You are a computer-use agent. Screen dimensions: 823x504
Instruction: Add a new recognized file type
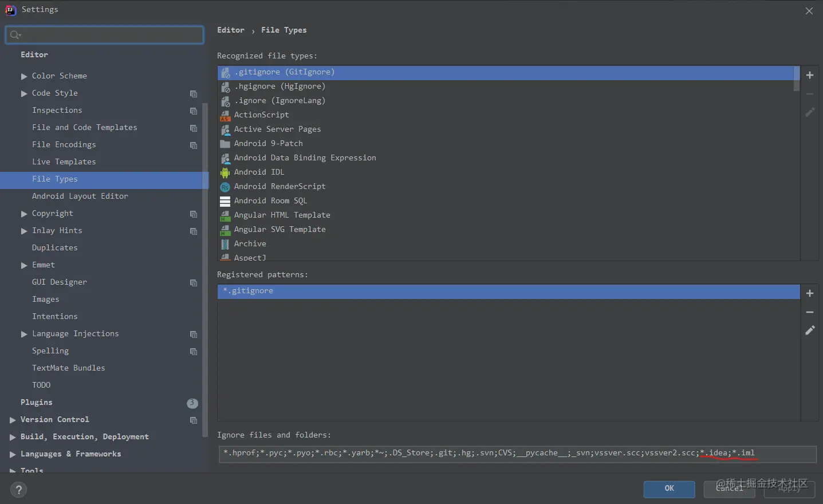point(810,75)
